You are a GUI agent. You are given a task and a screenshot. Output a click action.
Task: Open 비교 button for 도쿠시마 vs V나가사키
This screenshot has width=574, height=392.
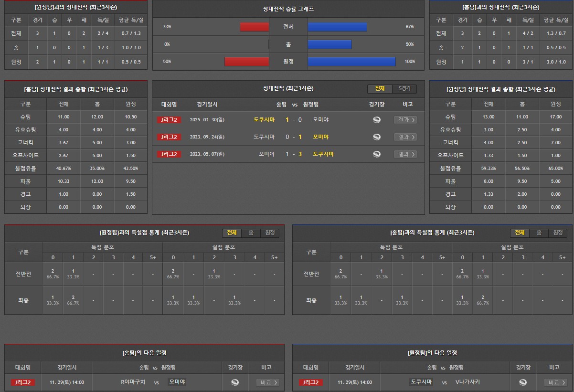pyautogui.click(x=556, y=382)
